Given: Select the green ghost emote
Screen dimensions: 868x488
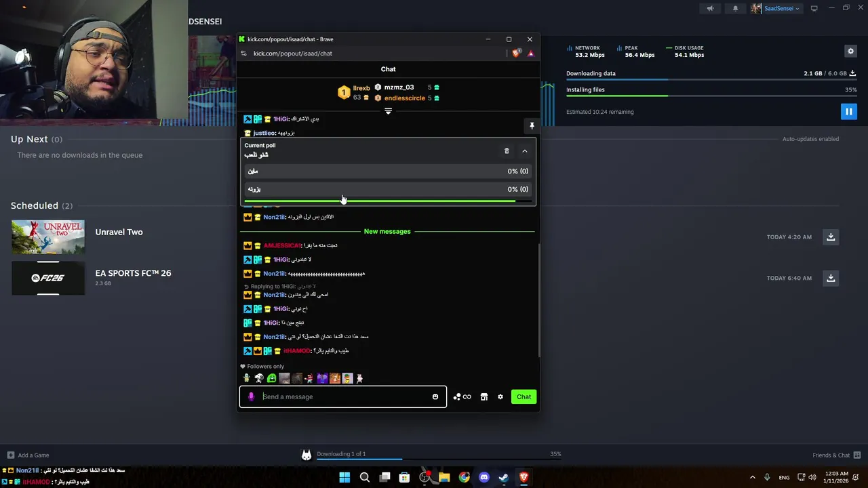Looking at the screenshot, I should [272, 378].
